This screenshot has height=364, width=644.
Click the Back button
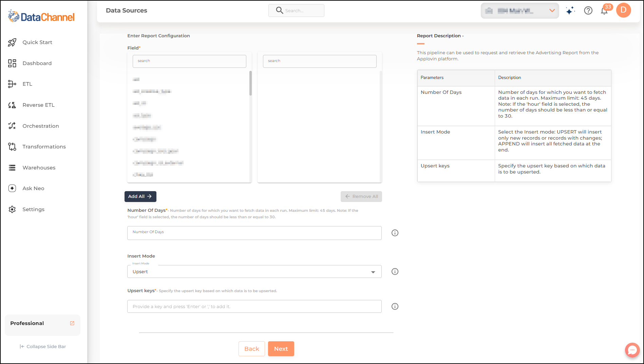251,349
